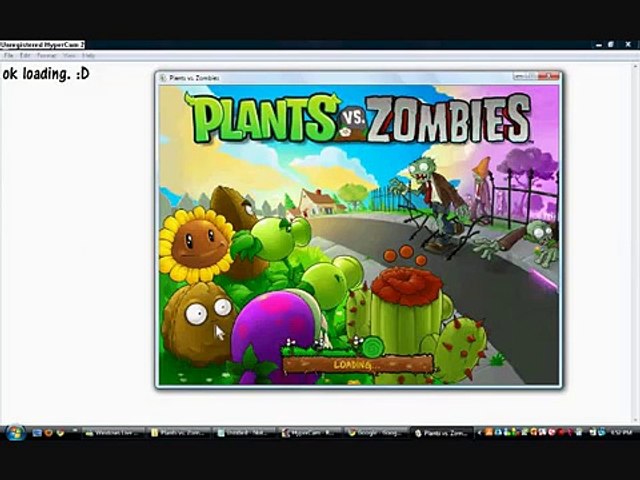Click the system clock in the tray
640x480 pixels.
click(622, 433)
